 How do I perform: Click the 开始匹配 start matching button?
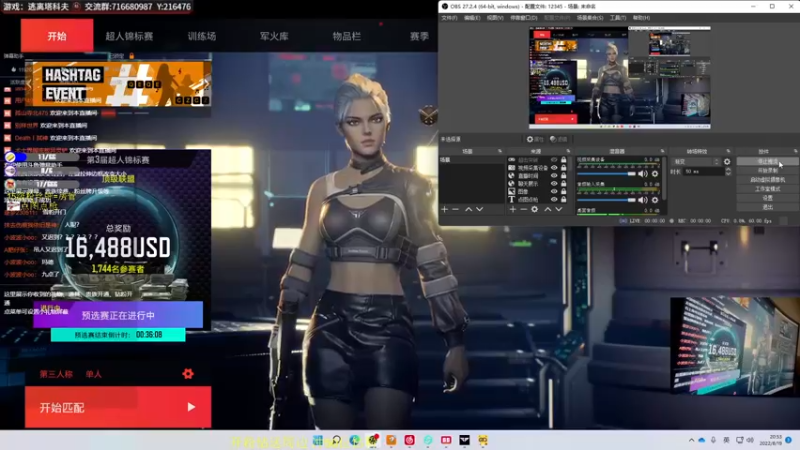point(118,407)
